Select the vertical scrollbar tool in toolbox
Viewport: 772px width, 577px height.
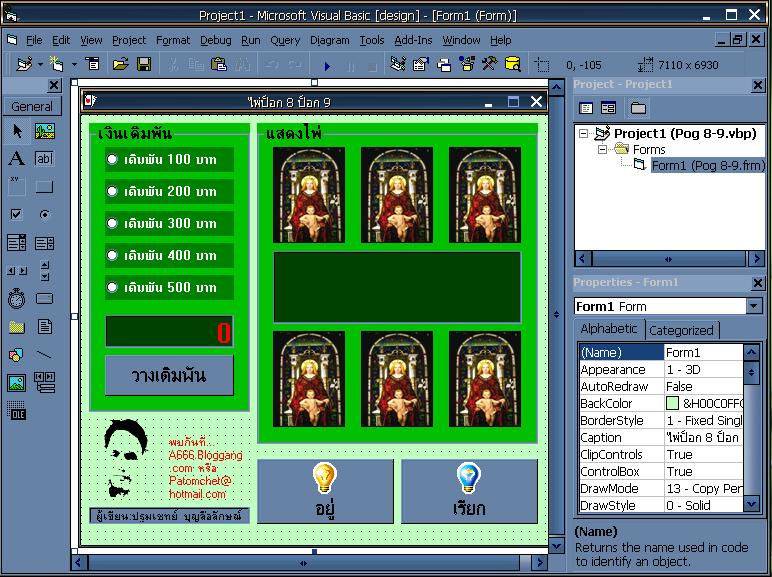point(44,270)
